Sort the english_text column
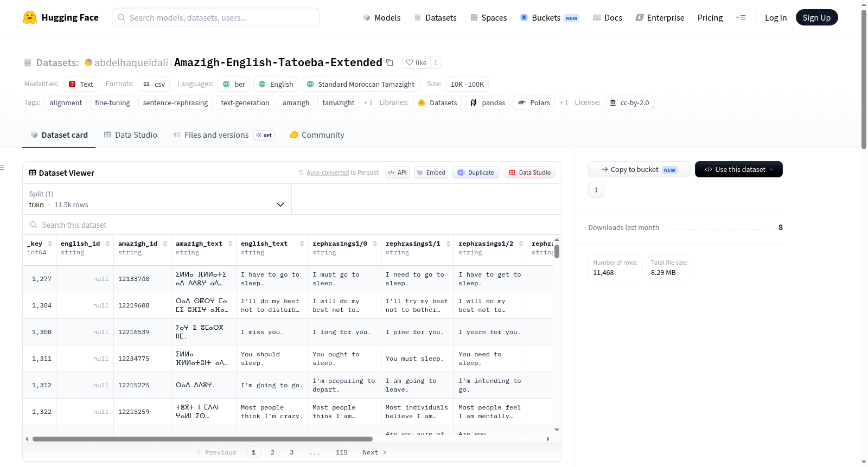The height and width of the screenshot is (467, 868). pyautogui.click(x=302, y=244)
